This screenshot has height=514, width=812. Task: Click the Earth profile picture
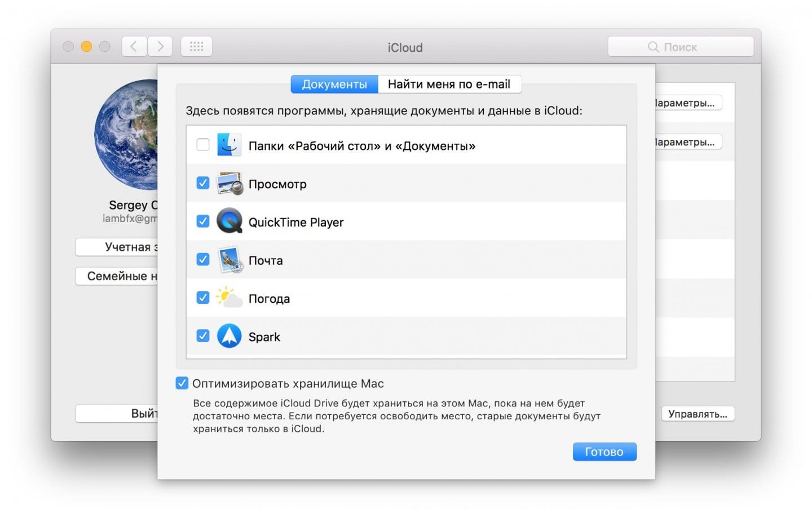pos(126,134)
